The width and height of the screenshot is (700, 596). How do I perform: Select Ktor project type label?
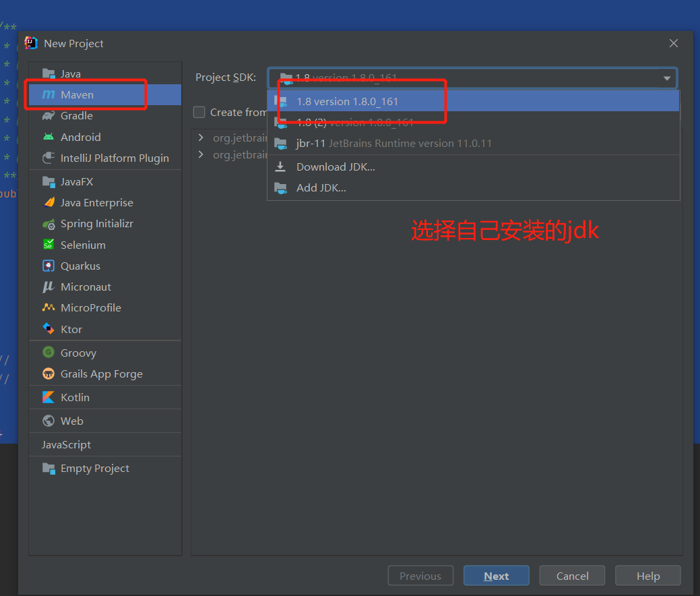(71, 329)
